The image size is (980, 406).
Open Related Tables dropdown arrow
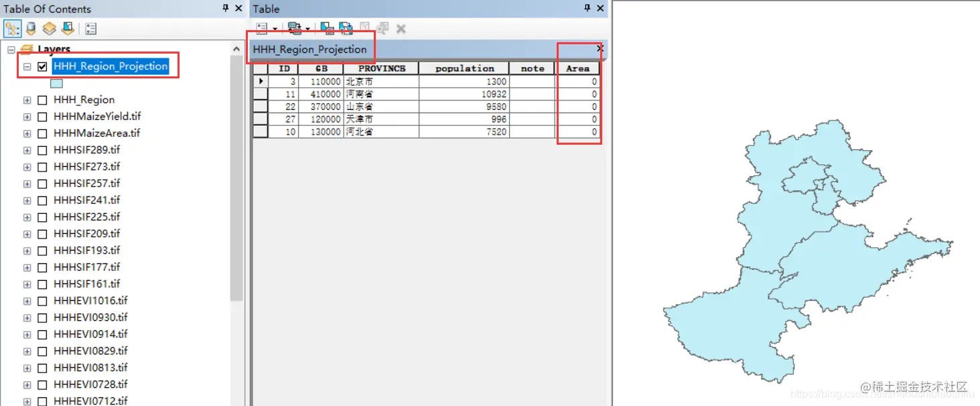pos(307,29)
